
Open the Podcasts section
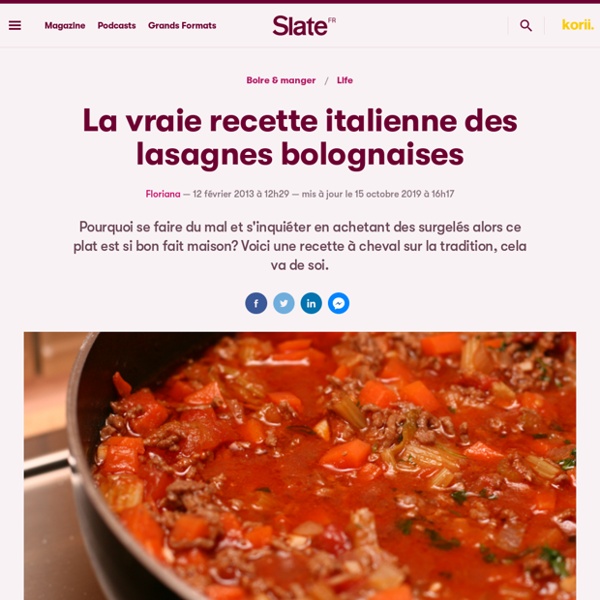(117, 26)
